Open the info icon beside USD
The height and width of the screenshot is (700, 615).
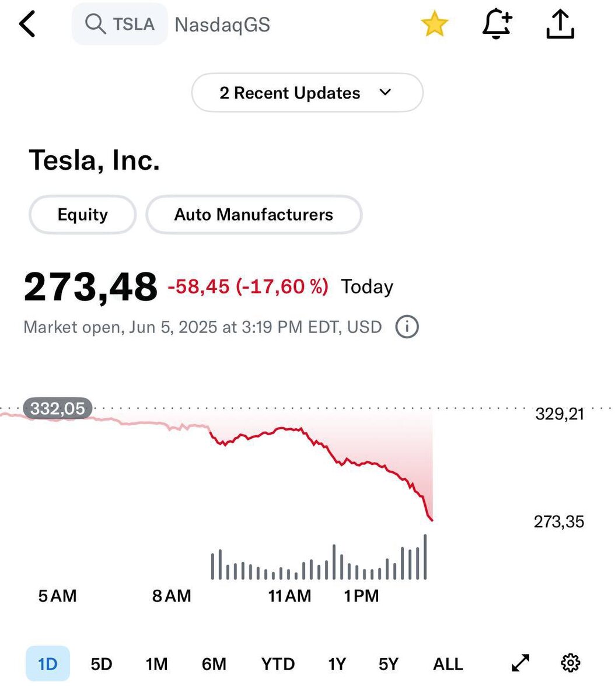[x=407, y=327]
